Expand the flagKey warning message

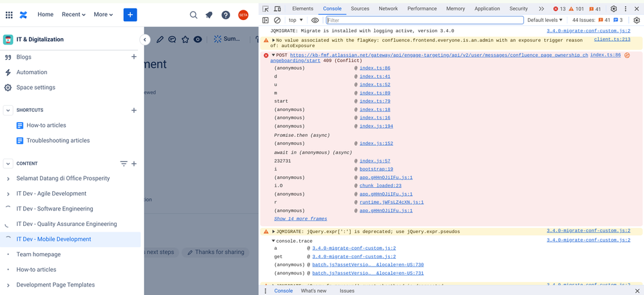[x=273, y=40]
